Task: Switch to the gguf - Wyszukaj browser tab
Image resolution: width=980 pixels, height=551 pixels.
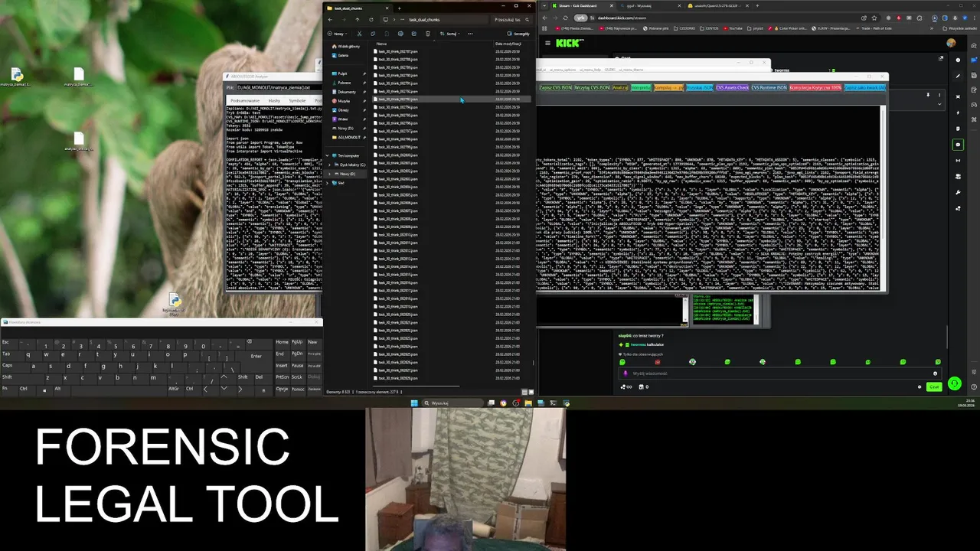Action: pos(649,5)
